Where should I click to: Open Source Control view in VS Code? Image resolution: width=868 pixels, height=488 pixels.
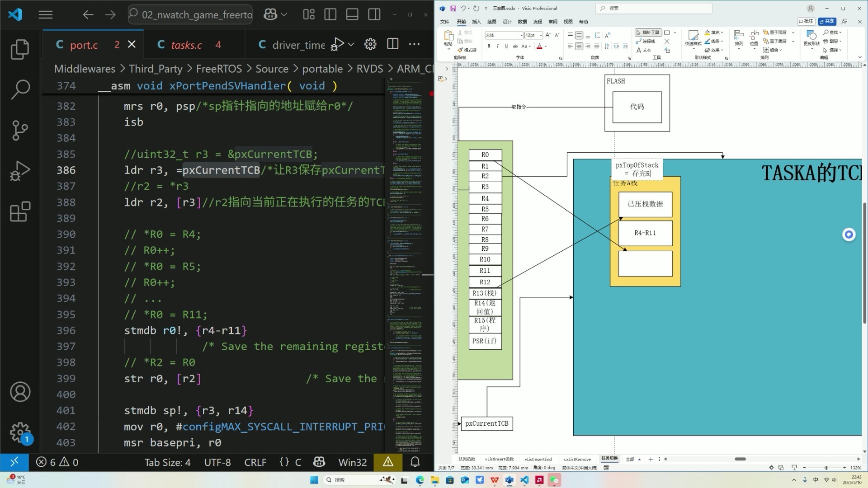(20, 130)
